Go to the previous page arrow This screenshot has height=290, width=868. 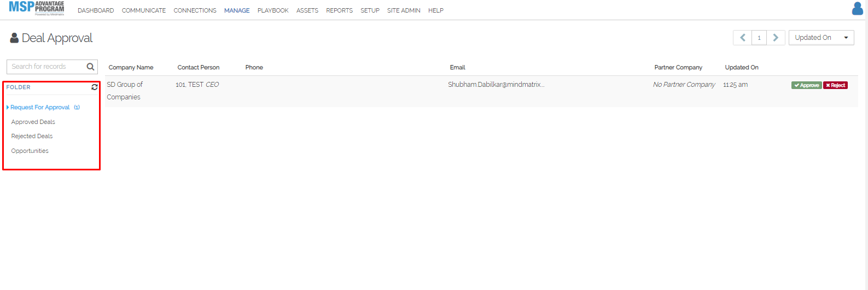pos(742,38)
